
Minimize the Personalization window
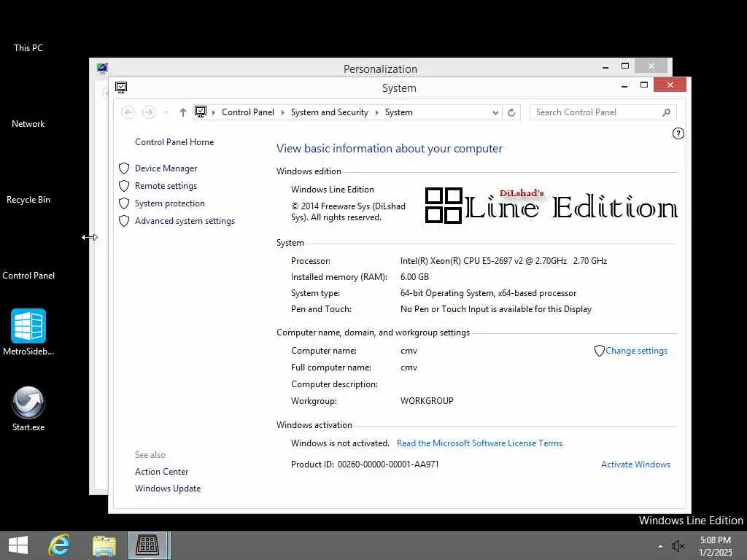point(605,66)
